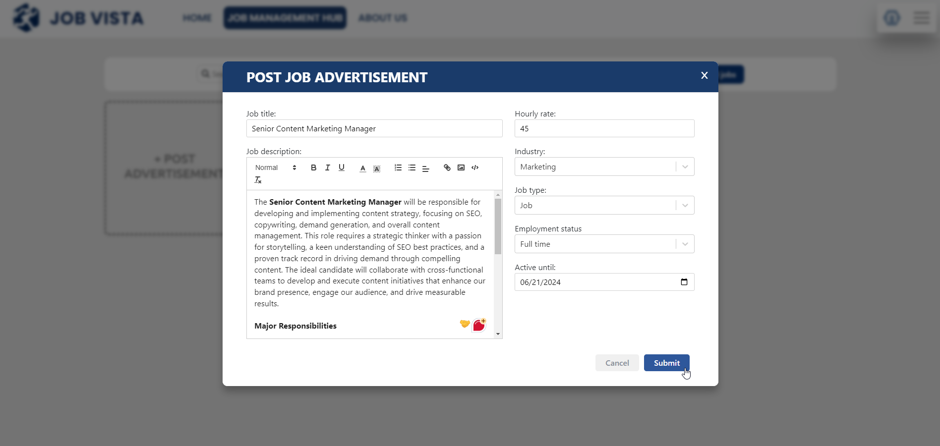Viewport: 940px width, 446px height.
Task: Open the Active until calendar picker
Action: [x=684, y=282]
